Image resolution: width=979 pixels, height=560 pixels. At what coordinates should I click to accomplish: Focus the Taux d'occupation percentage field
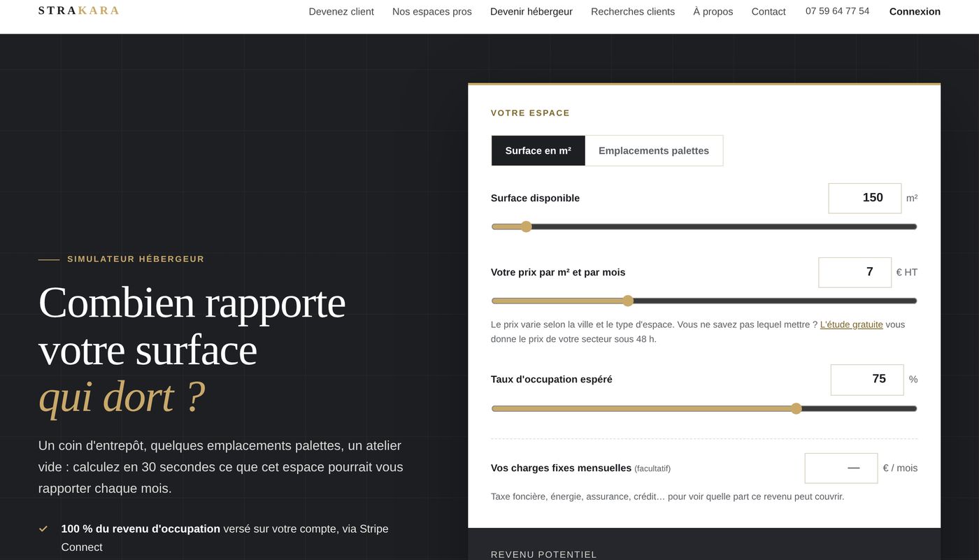867,379
